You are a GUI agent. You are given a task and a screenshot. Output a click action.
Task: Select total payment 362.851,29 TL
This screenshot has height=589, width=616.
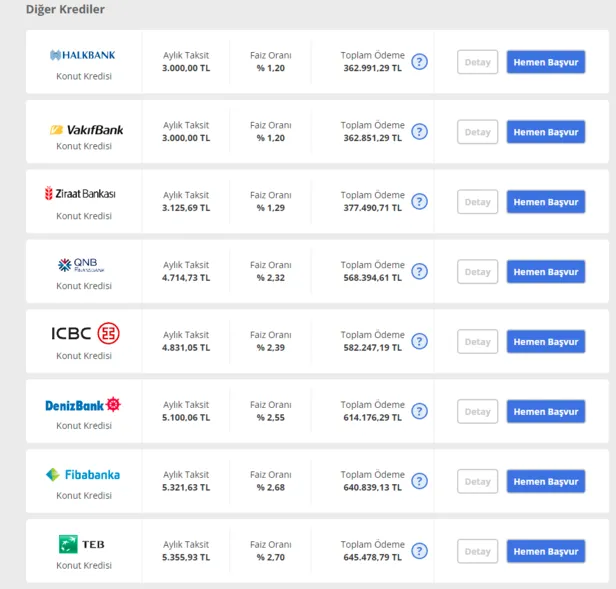[x=372, y=138]
